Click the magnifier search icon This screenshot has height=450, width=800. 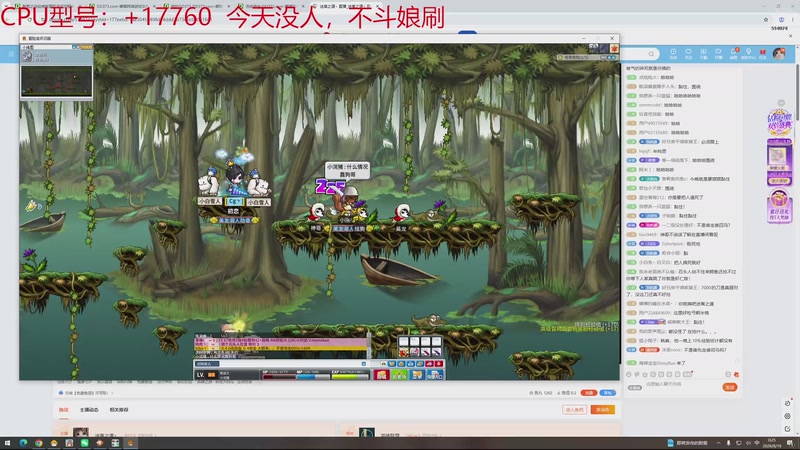[651, 54]
